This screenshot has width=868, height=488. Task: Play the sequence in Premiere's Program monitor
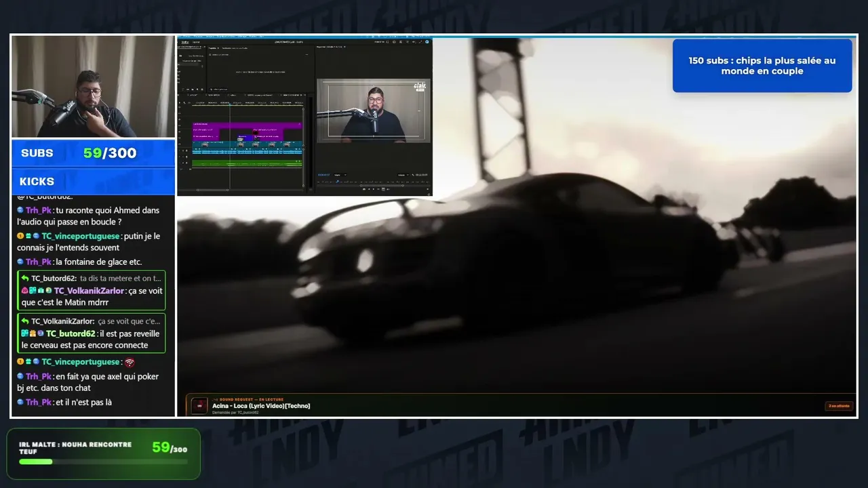click(x=374, y=189)
